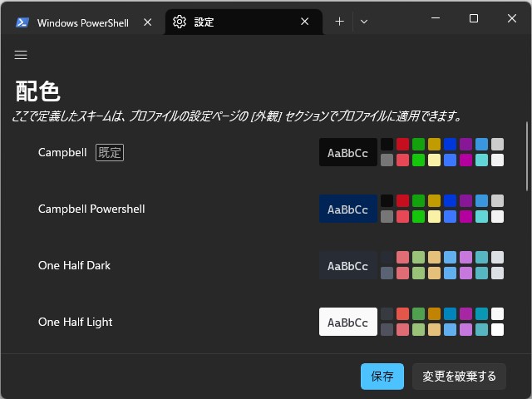Click One Half Light's top white swatch

[x=497, y=314]
